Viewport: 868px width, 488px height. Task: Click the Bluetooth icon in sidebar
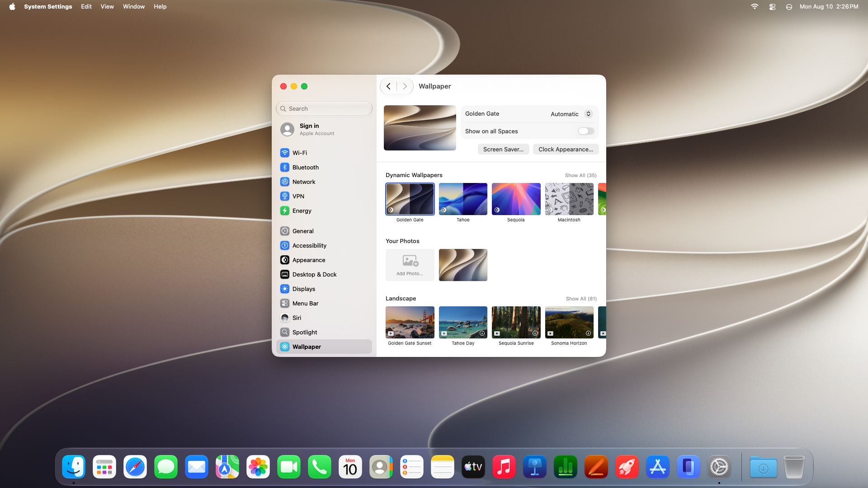coord(285,167)
